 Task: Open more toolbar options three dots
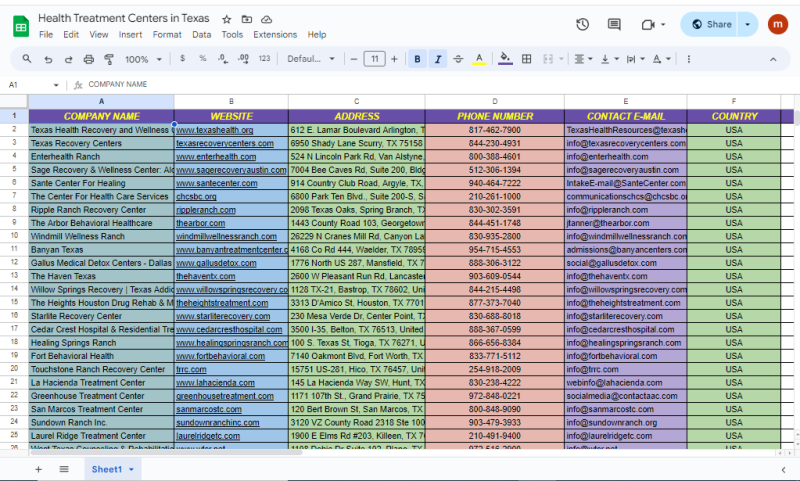pos(689,59)
